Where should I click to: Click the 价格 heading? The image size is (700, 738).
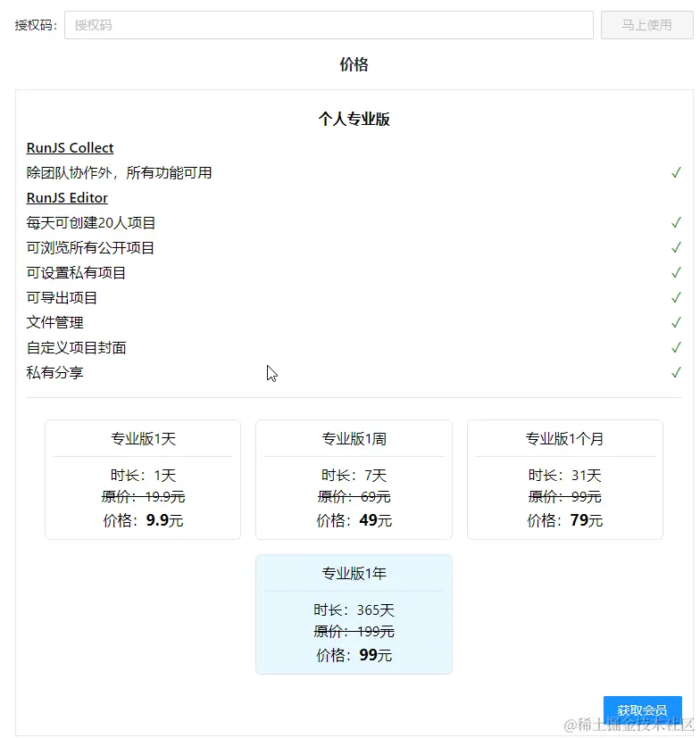click(x=354, y=64)
